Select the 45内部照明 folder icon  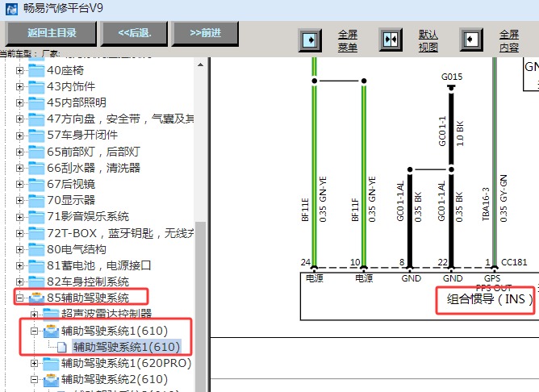[36, 102]
